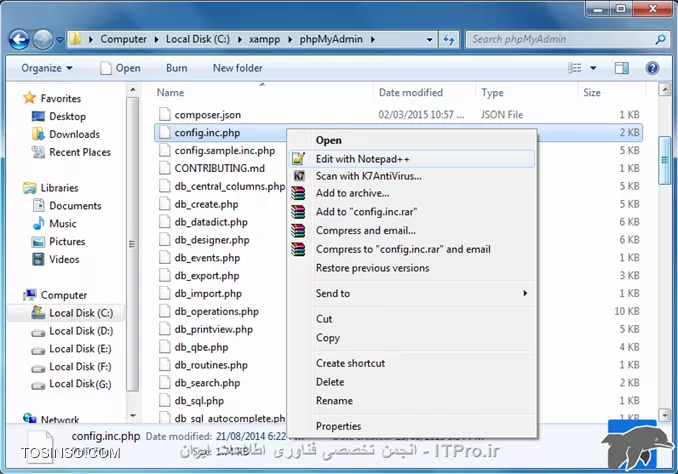The image size is (678, 474).
Task: Open recent locations dropdown beside Forward arrow
Action: 60,40
